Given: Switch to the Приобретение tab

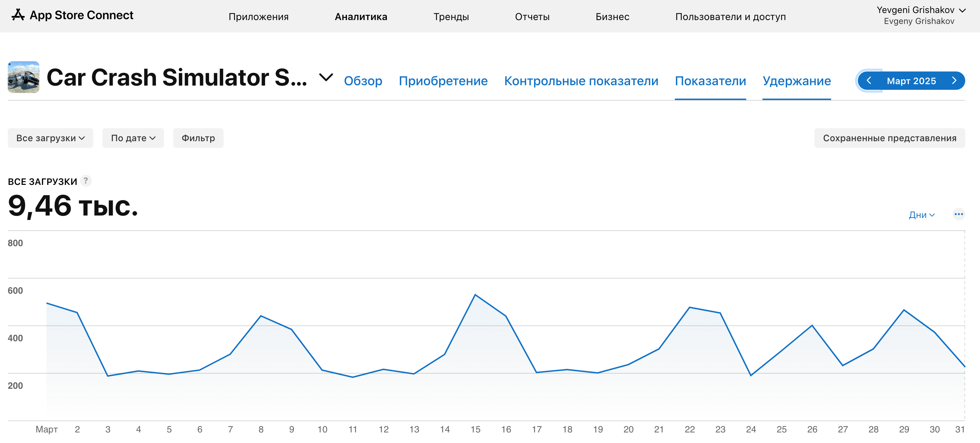Looking at the screenshot, I should (443, 81).
